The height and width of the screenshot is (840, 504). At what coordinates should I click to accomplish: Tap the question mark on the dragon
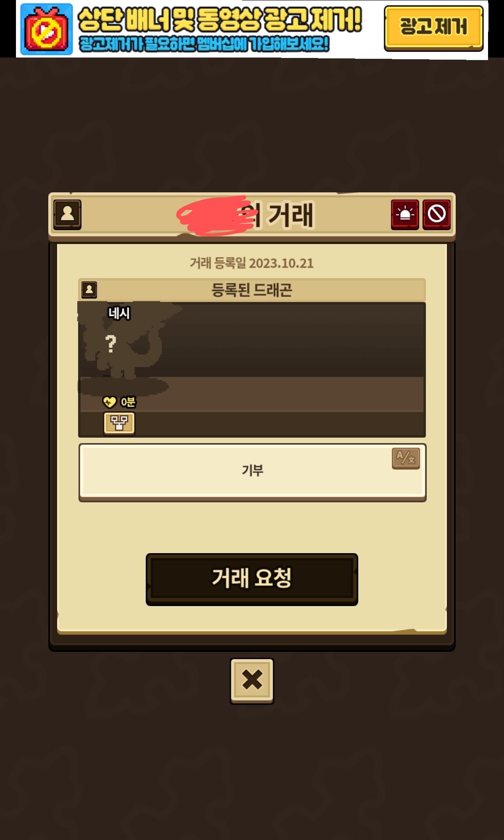pyautogui.click(x=110, y=344)
